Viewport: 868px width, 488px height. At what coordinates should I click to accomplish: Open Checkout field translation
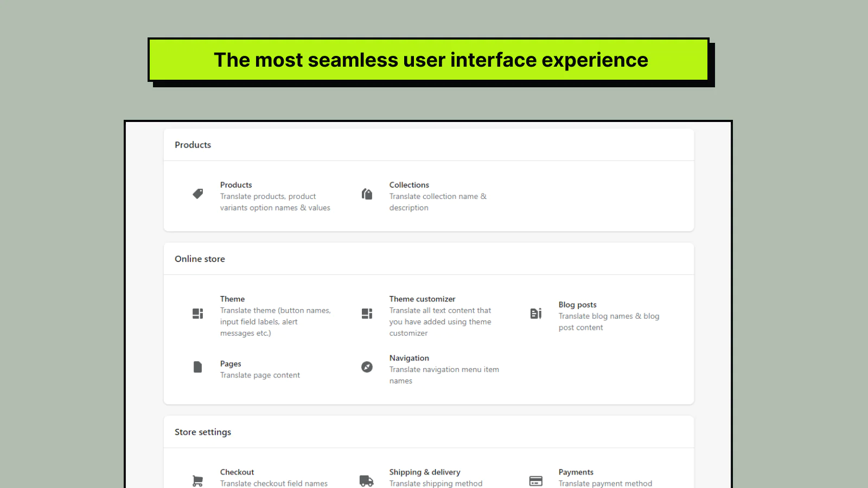tap(237, 472)
